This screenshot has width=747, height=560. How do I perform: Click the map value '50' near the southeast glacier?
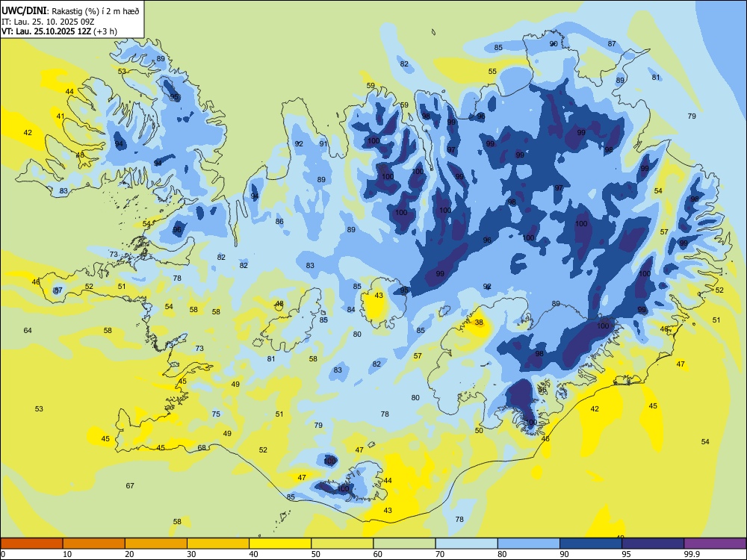click(479, 431)
